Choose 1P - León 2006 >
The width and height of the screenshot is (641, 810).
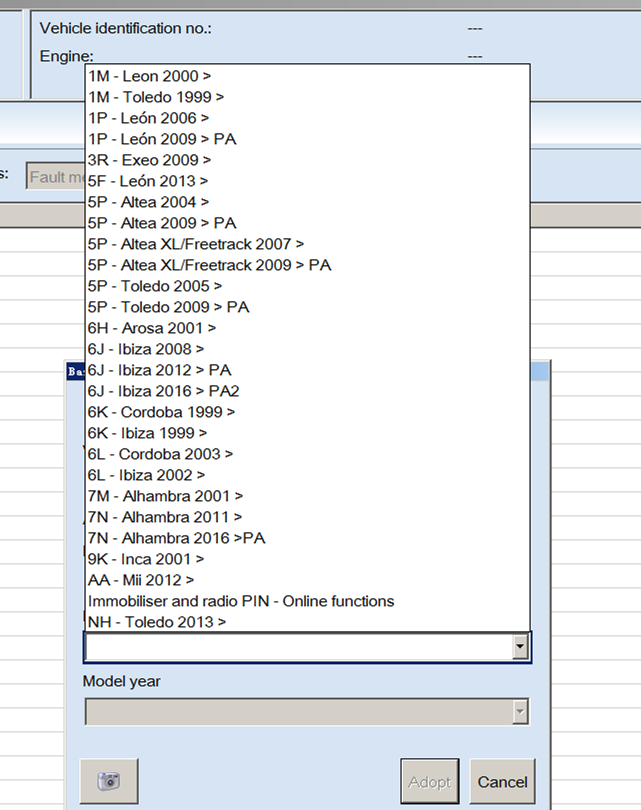[307, 118]
